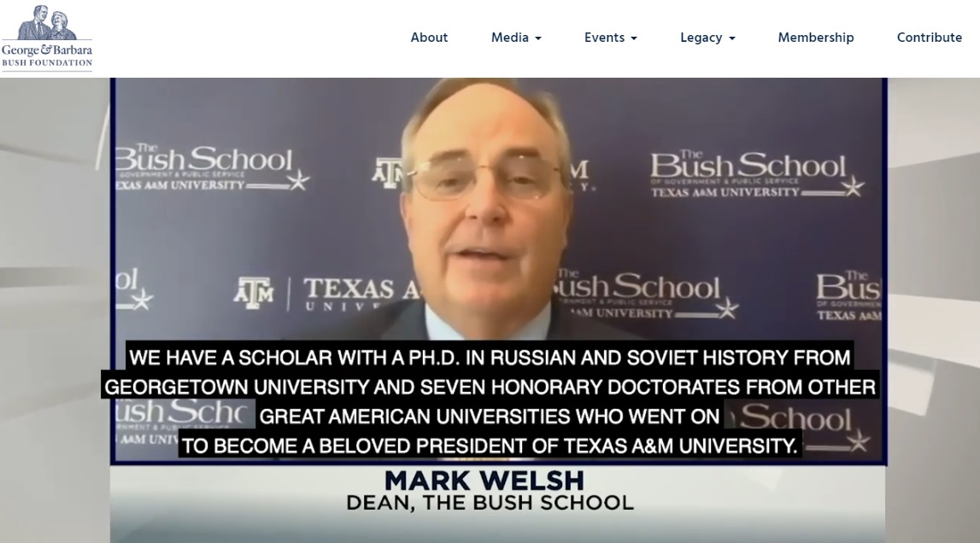Click the Mark Welsh name banner

click(484, 481)
